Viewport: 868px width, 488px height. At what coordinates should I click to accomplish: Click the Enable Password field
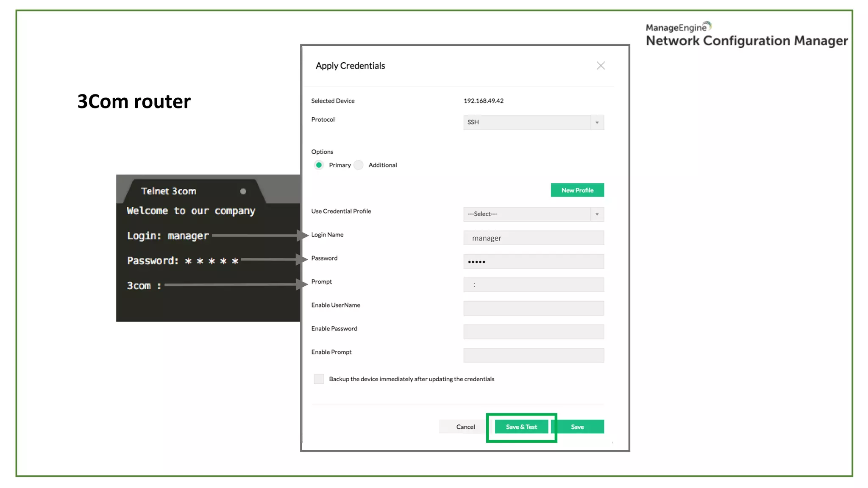click(534, 332)
